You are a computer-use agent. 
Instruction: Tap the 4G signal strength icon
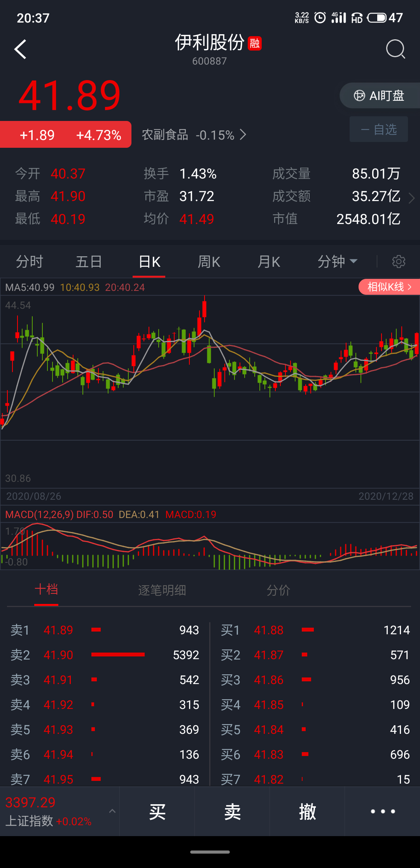point(339,17)
